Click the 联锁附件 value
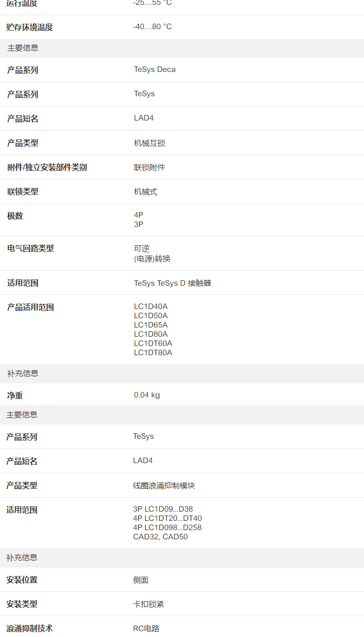 tap(149, 167)
